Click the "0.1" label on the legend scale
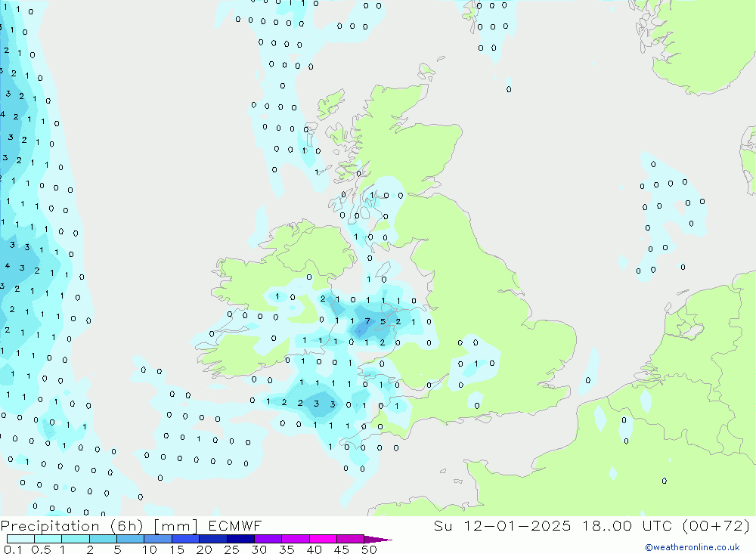Image resolution: width=756 pixels, height=554 pixels. click(x=12, y=549)
